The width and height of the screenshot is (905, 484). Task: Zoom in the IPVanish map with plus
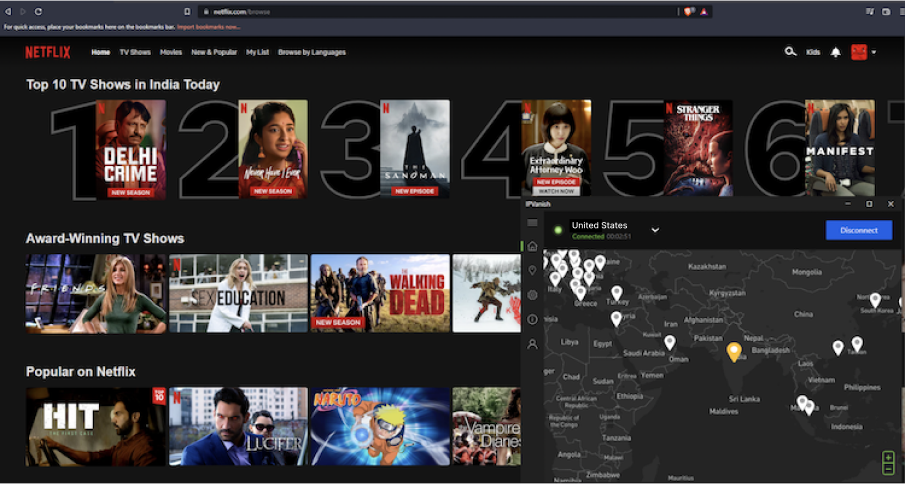tap(888, 457)
